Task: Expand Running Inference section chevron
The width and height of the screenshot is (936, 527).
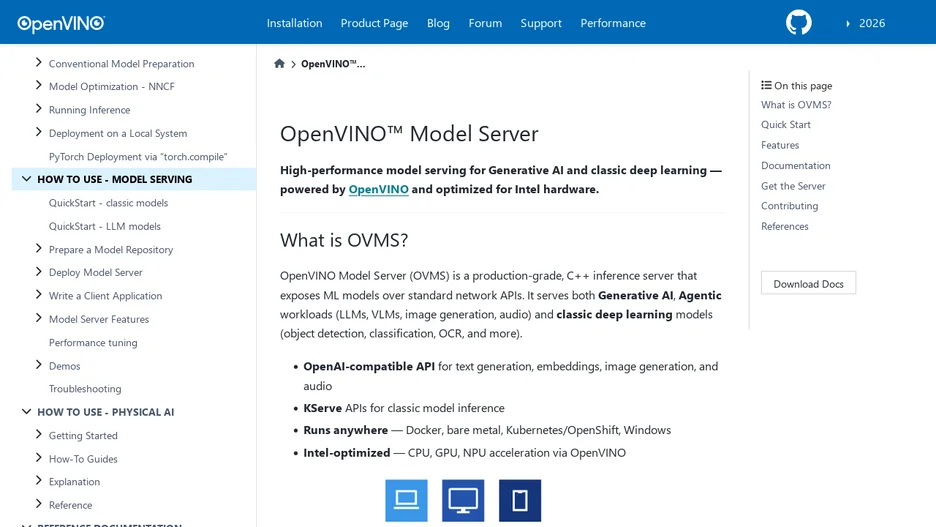Action: [x=38, y=109]
